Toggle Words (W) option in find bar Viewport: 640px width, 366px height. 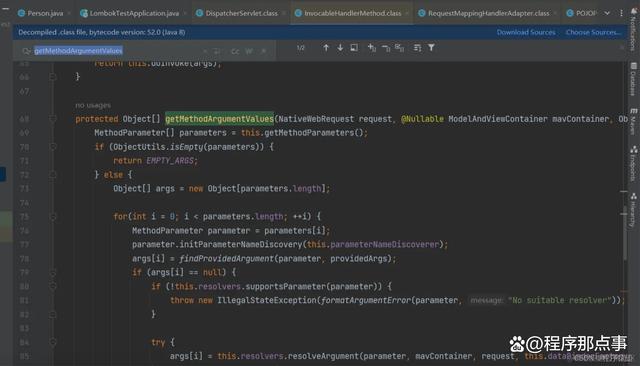(249, 51)
